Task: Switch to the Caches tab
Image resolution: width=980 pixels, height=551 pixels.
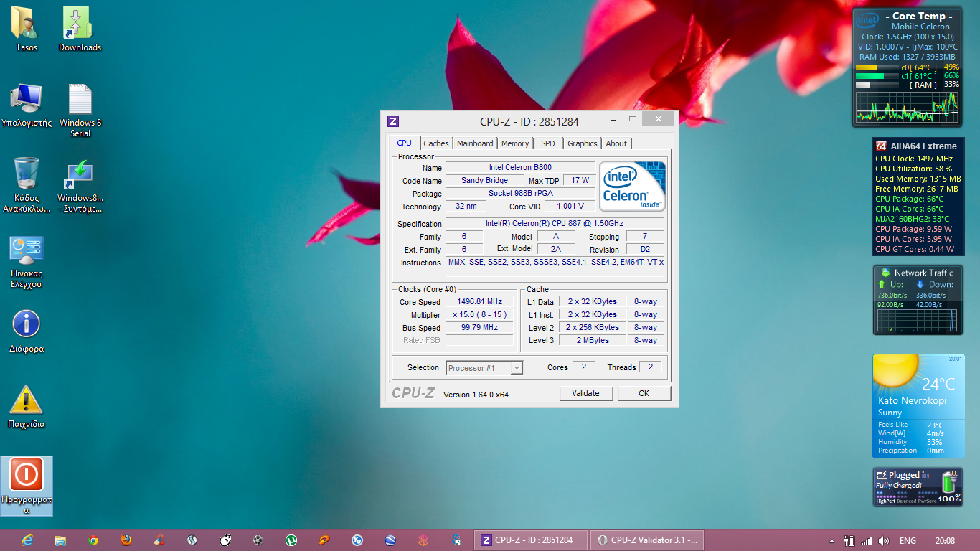Action: click(x=436, y=143)
